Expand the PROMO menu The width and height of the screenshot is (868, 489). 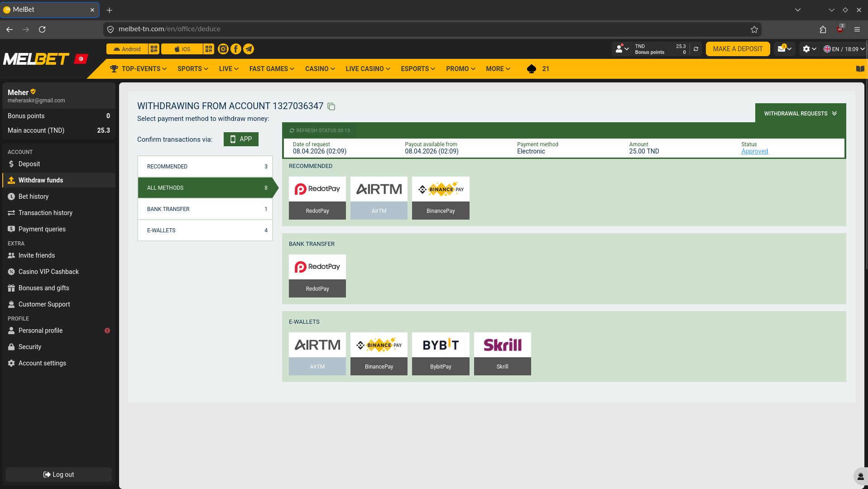(460, 69)
